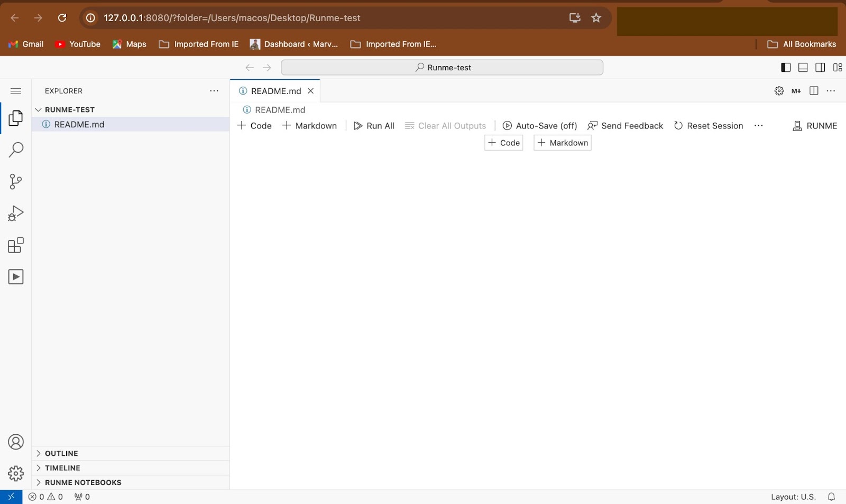This screenshot has width=846, height=504.
Task: Expand the OUTLINE section
Action: [61, 453]
